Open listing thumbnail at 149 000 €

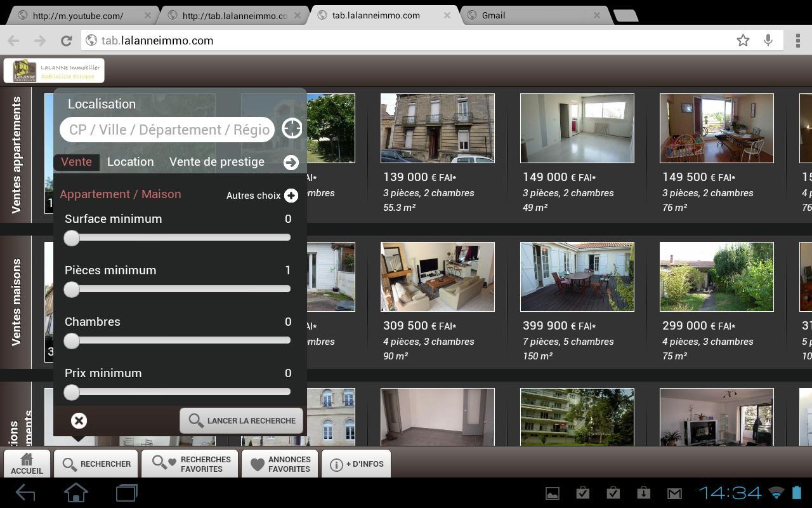577,128
